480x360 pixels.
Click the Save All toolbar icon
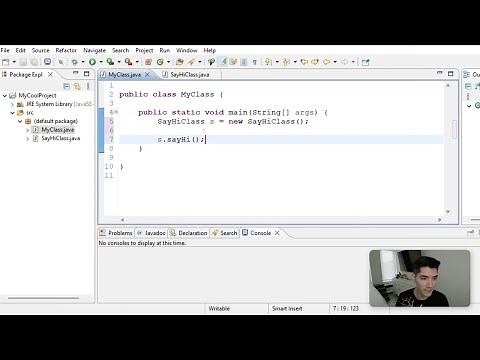pos(34,62)
